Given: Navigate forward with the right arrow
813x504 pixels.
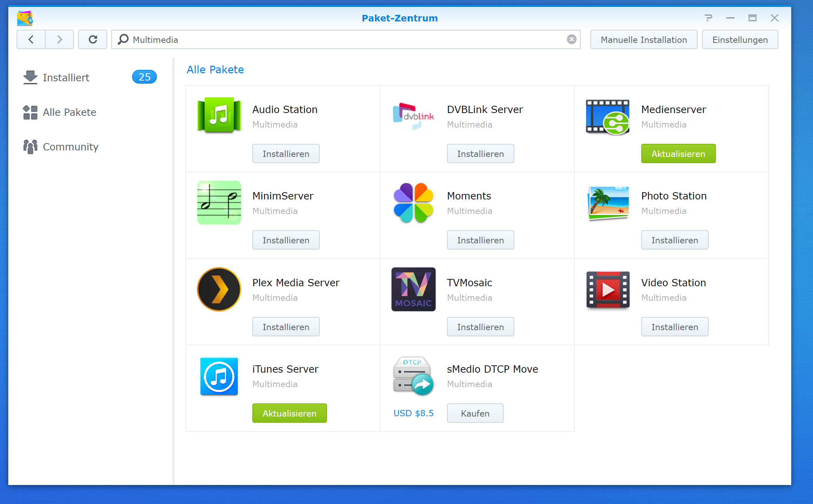Looking at the screenshot, I should click(59, 39).
